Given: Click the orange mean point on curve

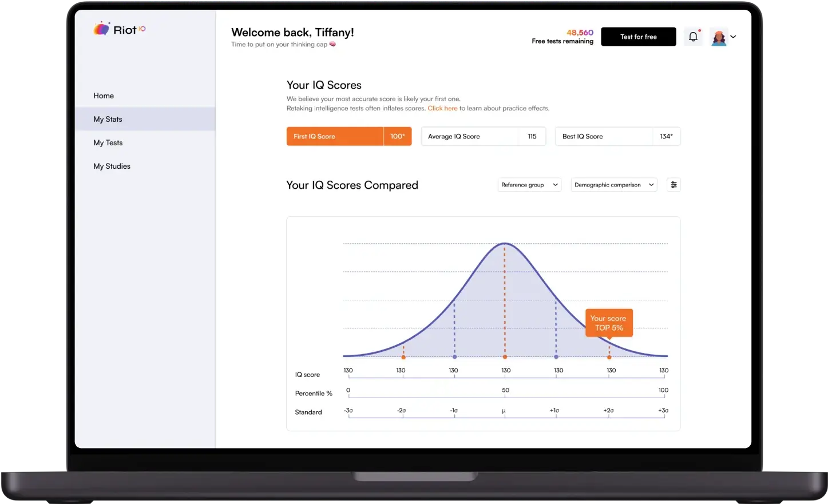Looking at the screenshot, I should click(x=505, y=357).
